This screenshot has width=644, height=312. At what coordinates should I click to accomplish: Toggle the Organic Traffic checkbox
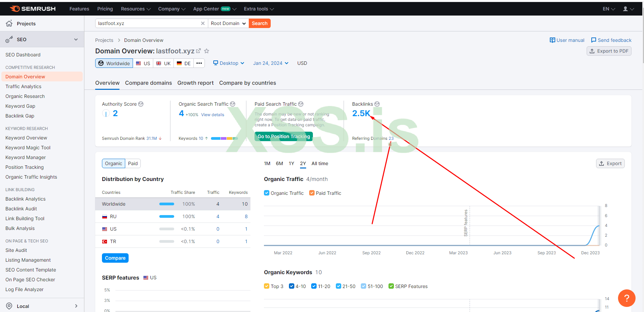tap(267, 193)
